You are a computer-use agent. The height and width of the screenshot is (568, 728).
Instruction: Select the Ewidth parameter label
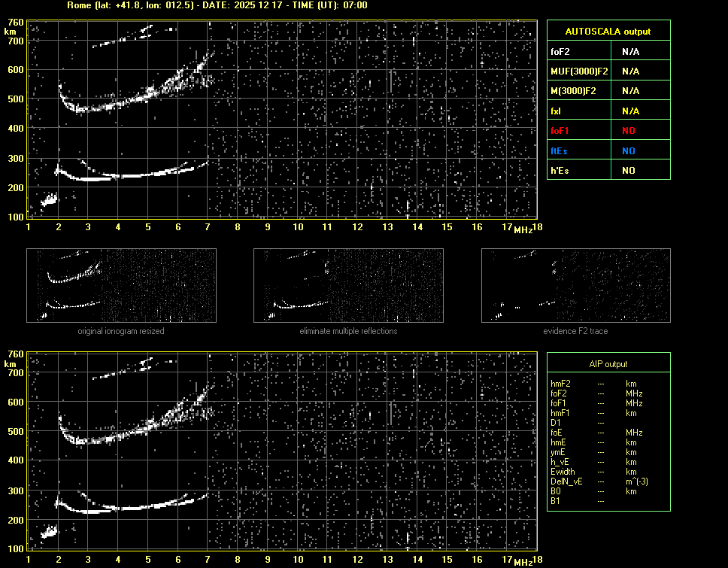(563, 472)
